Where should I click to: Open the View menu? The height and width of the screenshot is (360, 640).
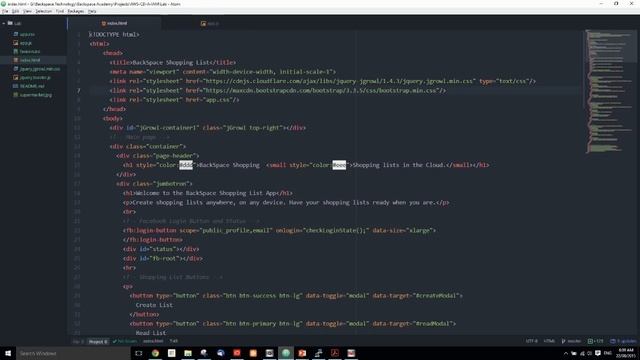[27, 11]
